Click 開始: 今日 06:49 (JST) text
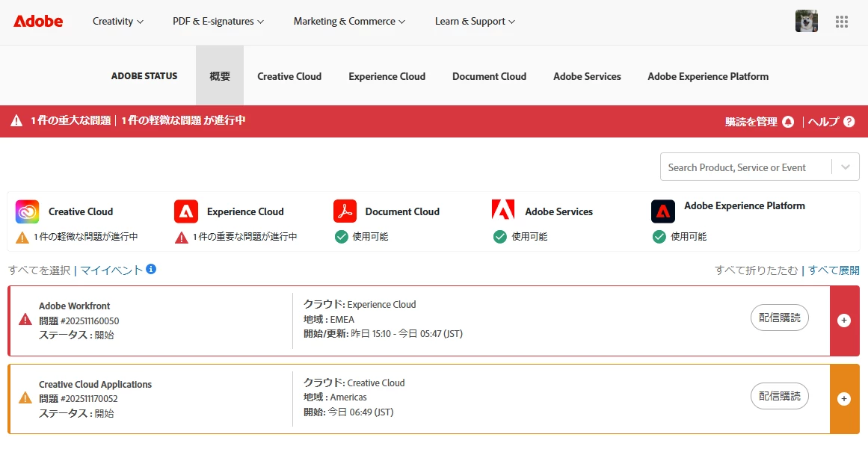Viewport: 868px width, 455px height. coord(348,412)
